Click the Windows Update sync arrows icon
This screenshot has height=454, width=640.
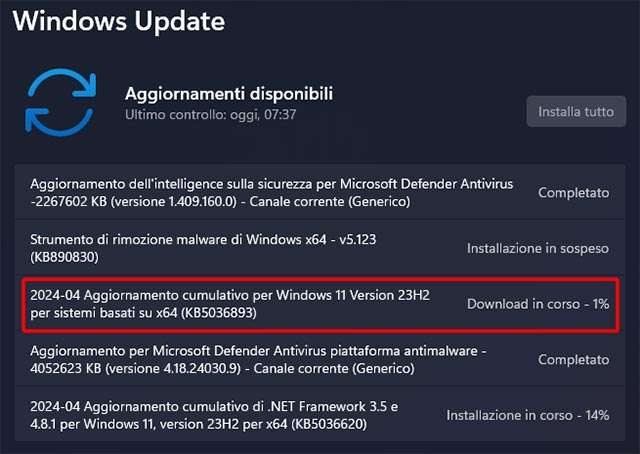pos(62,103)
